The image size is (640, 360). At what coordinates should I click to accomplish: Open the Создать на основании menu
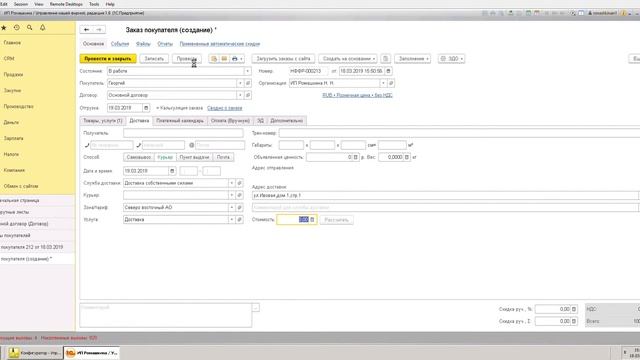349,59
